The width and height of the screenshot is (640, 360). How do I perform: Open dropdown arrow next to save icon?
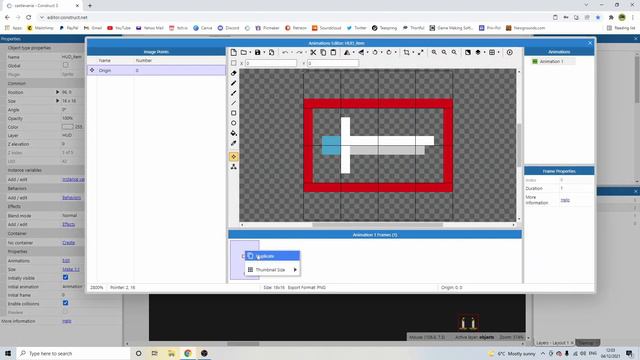point(264,52)
